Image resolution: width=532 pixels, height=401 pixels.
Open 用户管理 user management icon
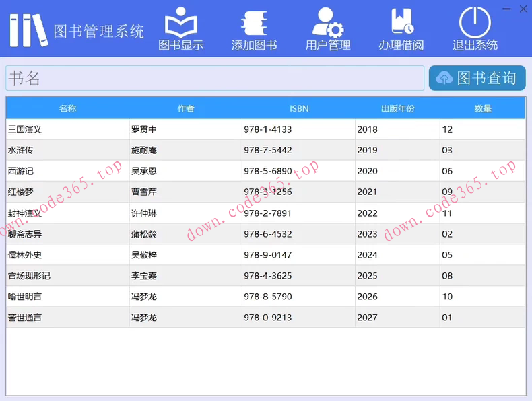tap(328, 22)
